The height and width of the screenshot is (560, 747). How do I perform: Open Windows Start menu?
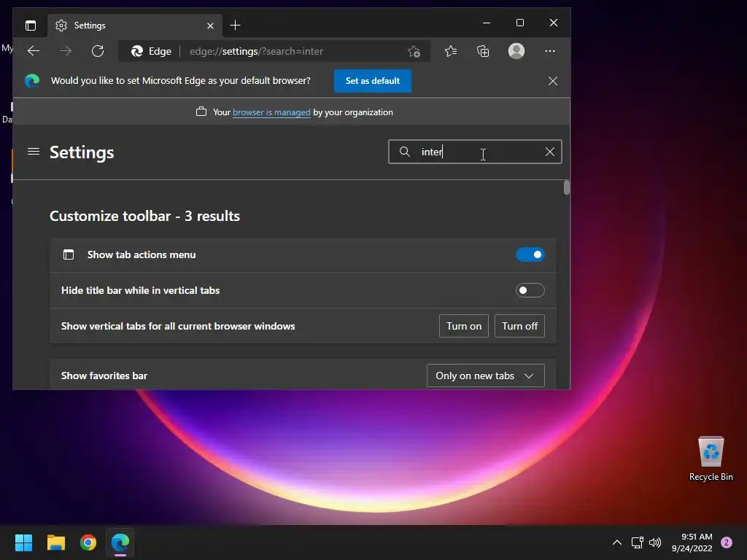[x=23, y=542]
